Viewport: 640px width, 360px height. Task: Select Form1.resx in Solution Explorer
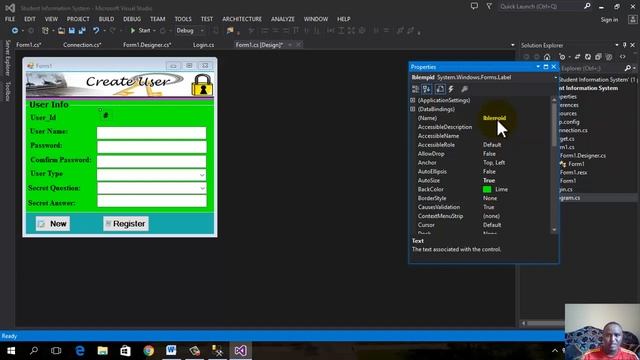(573, 172)
